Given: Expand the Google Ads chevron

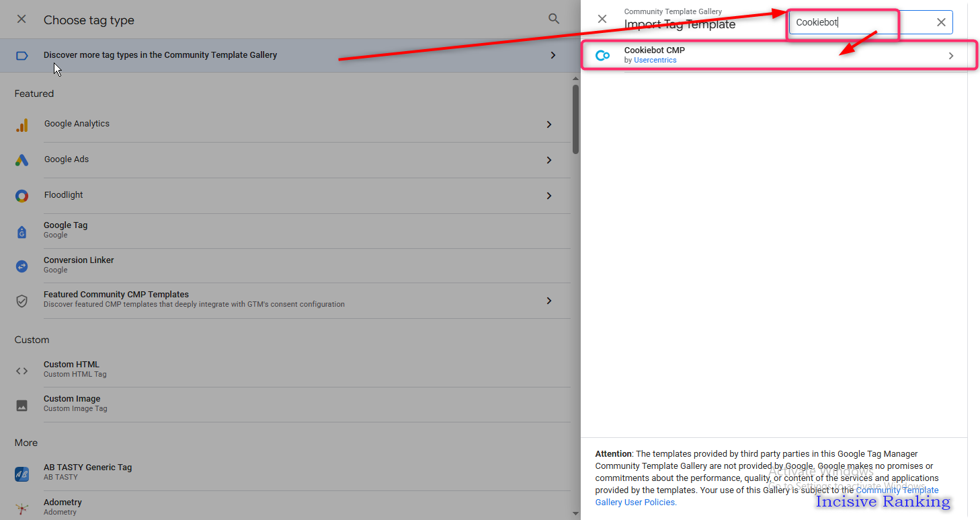Looking at the screenshot, I should (x=549, y=160).
